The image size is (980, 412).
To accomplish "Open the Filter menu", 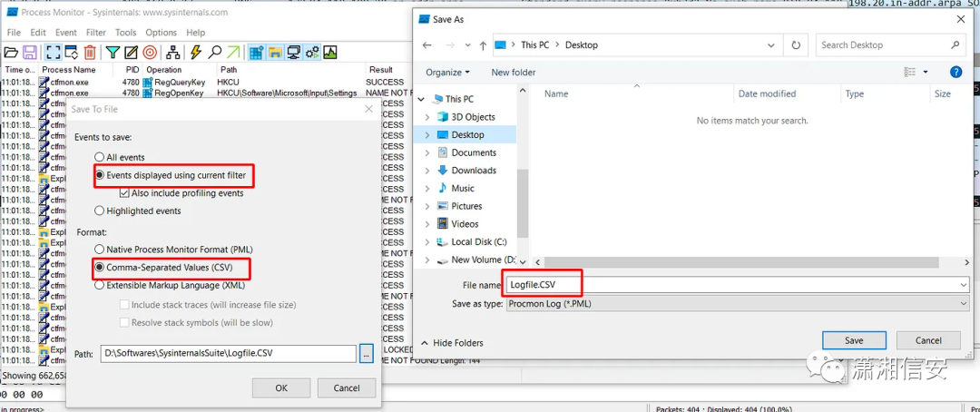I will [x=96, y=33].
